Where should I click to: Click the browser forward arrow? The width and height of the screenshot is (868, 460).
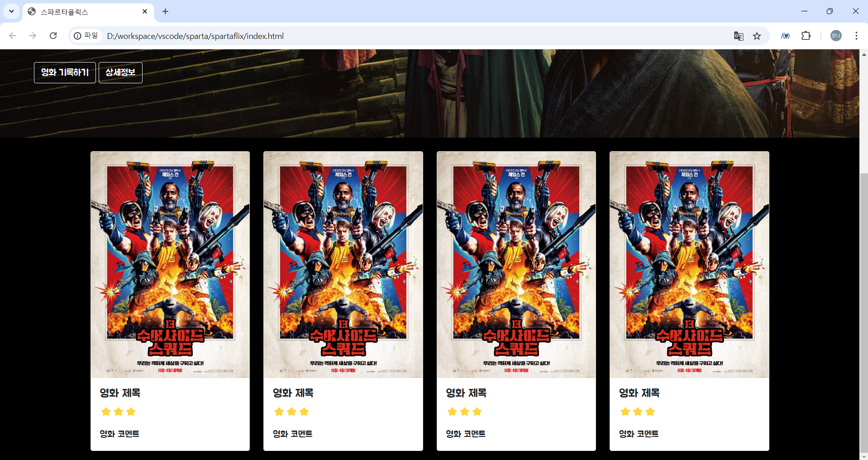tap(33, 36)
